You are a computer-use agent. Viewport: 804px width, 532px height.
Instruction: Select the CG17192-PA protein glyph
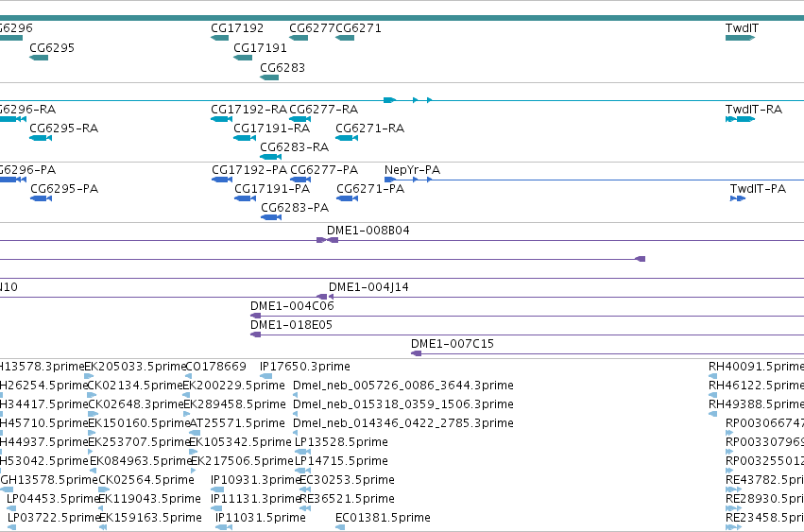222,180
